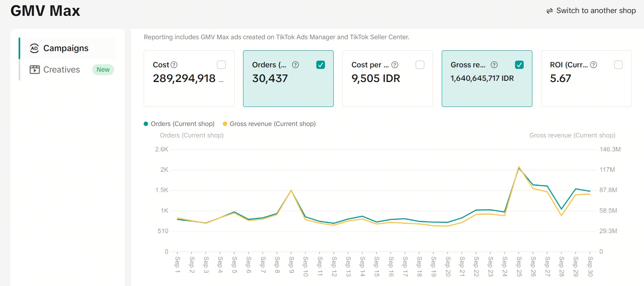This screenshot has width=644, height=286.
Task: Click the left axis title Orders (Current shop)
Action: (x=192, y=135)
